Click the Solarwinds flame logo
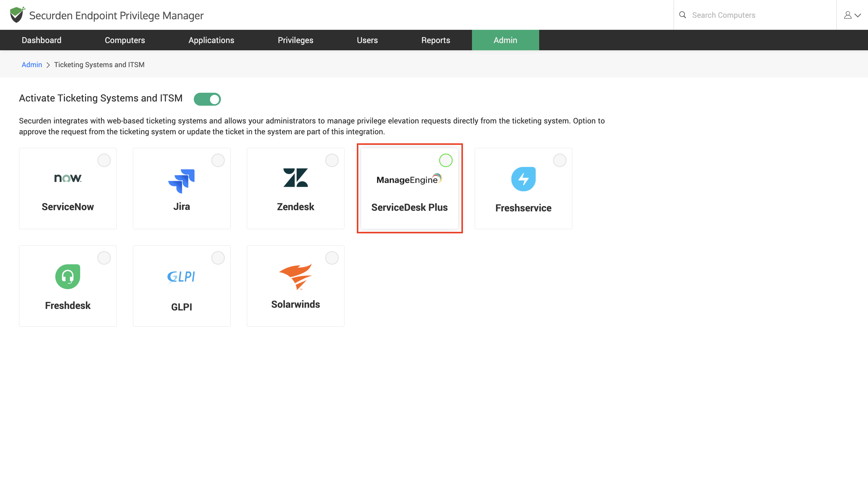This screenshot has height=489, width=868. [x=295, y=277]
